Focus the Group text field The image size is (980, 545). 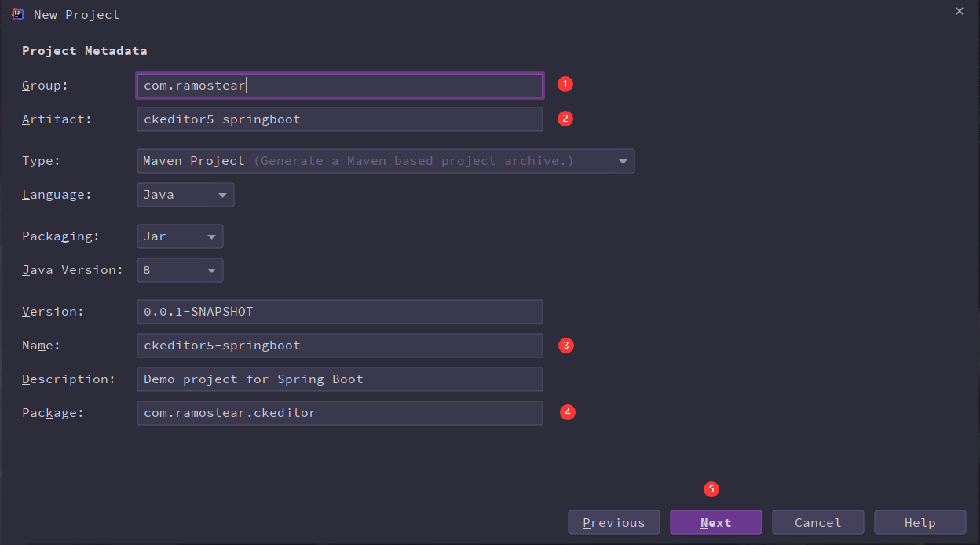click(339, 86)
